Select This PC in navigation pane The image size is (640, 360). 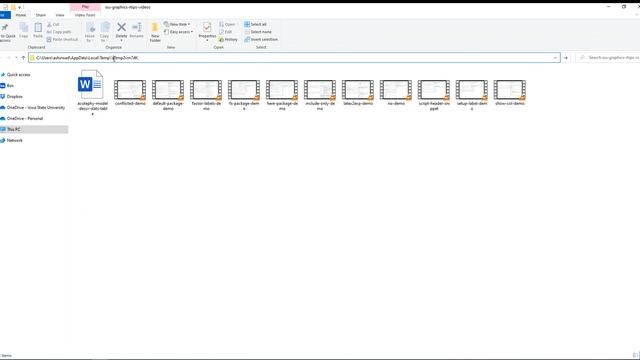(34, 129)
